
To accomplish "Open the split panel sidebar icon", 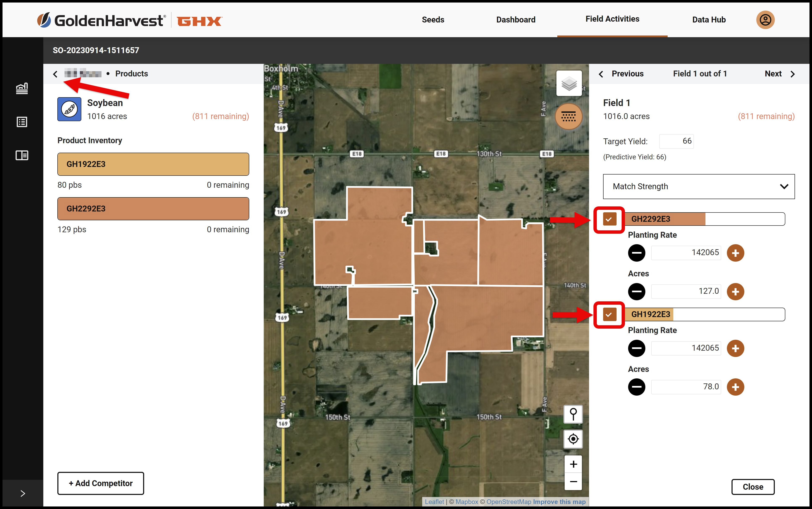I will pyautogui.click(x=22, y=155).
